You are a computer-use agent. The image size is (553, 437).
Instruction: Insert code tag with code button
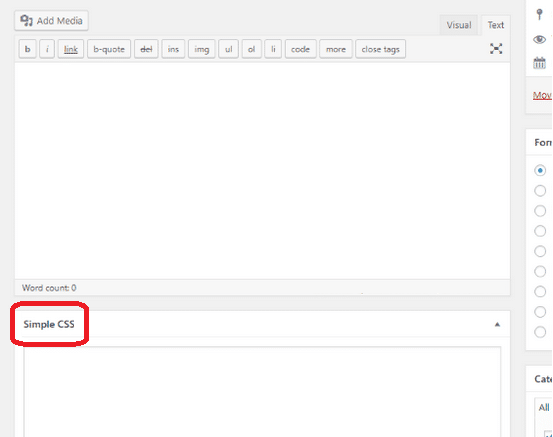pyautogui.click(x=300, y=49)
